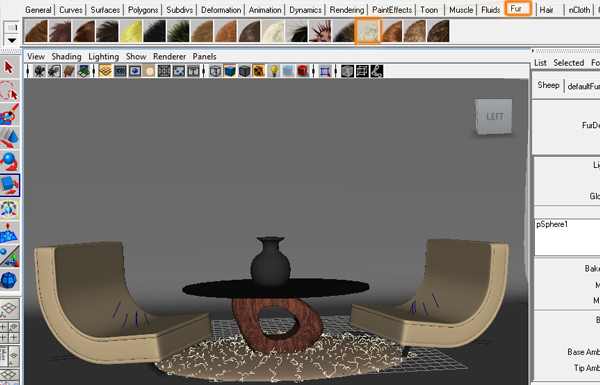Apply the CalicoCat fur preset

(84, 31)
